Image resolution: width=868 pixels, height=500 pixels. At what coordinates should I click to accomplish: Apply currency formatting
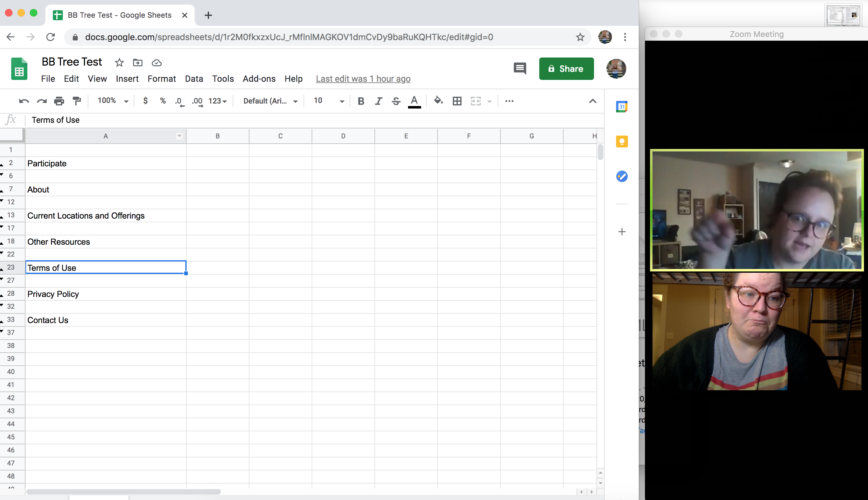click(146, 101)
